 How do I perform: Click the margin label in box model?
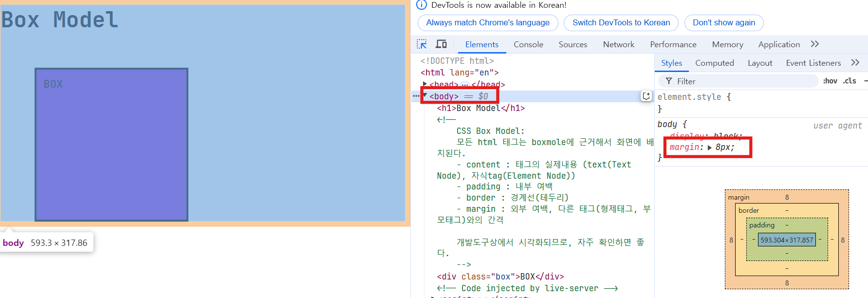click(739, 197)
